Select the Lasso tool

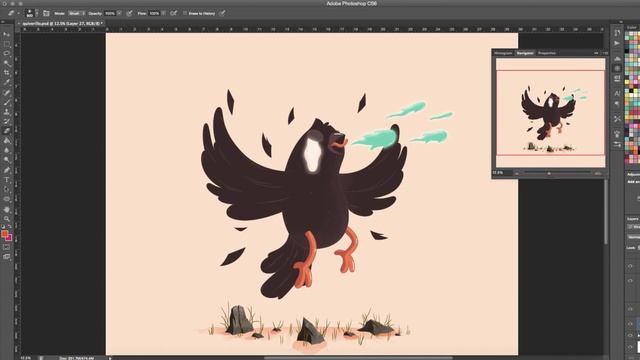pos(7,53)
